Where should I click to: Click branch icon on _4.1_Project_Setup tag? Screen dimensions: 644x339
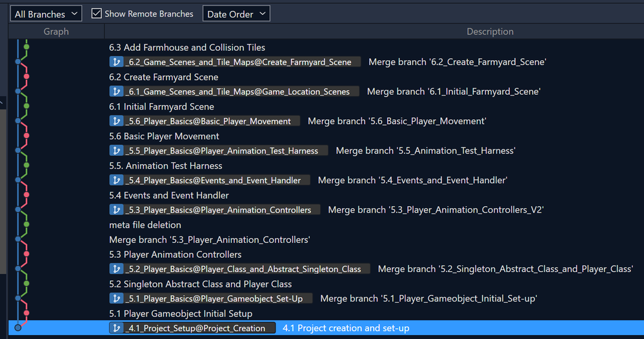[x=117, y=328]
